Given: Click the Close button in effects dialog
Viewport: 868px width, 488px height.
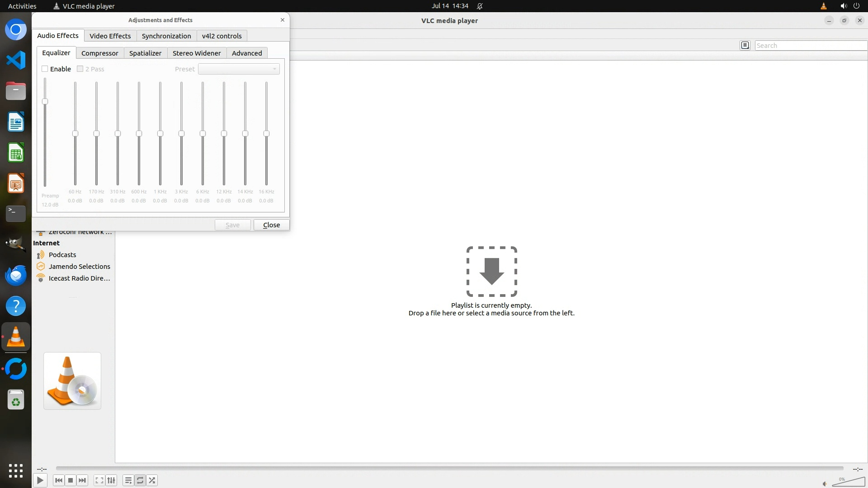Looking at the screenshot, I should point(271,225).
